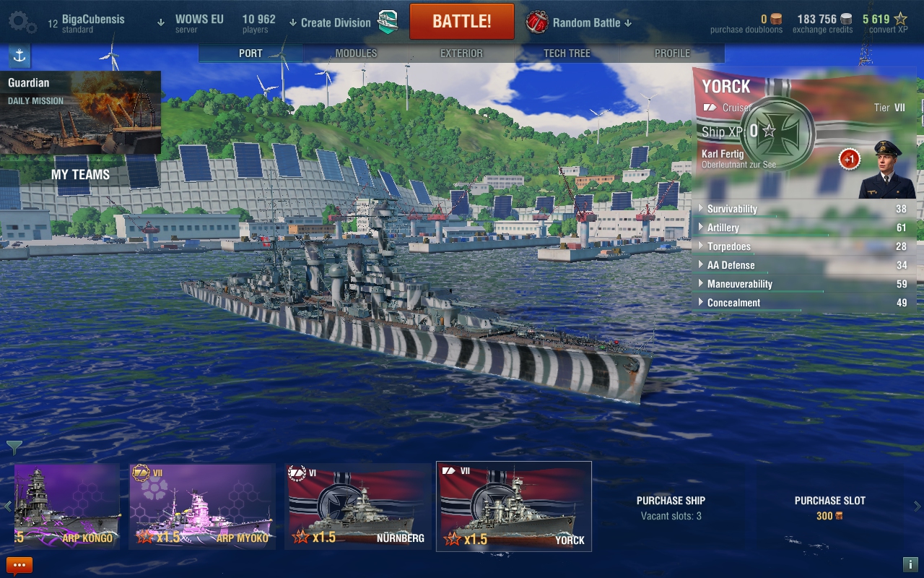Click the convert XP star icon
Image resolution: width=924 pixels, height=578 pixels.
coord(900,19)
